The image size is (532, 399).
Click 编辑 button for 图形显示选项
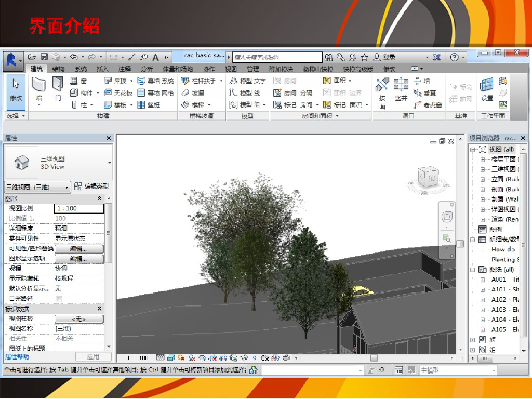coord(78,259)
